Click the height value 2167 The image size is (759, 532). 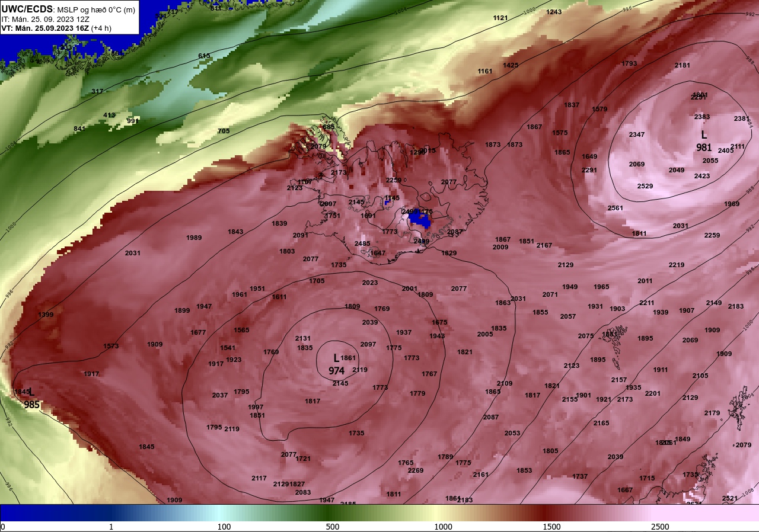(544, 245)
